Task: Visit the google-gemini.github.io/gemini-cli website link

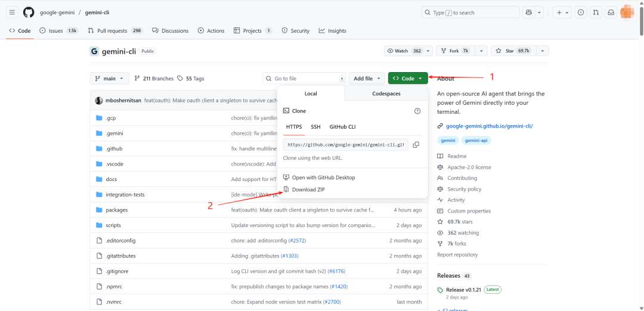Action: (489, 126)
